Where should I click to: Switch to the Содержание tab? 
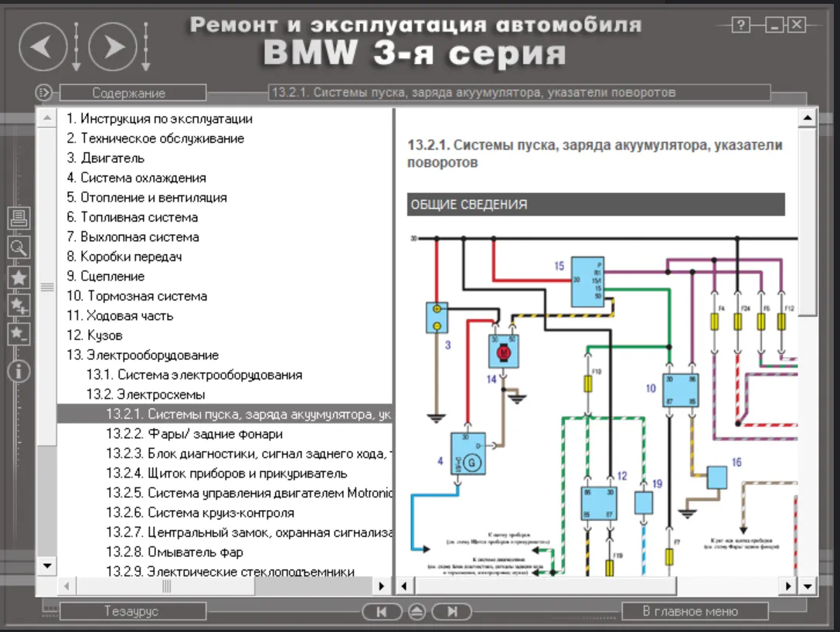[x=129, y=93]
